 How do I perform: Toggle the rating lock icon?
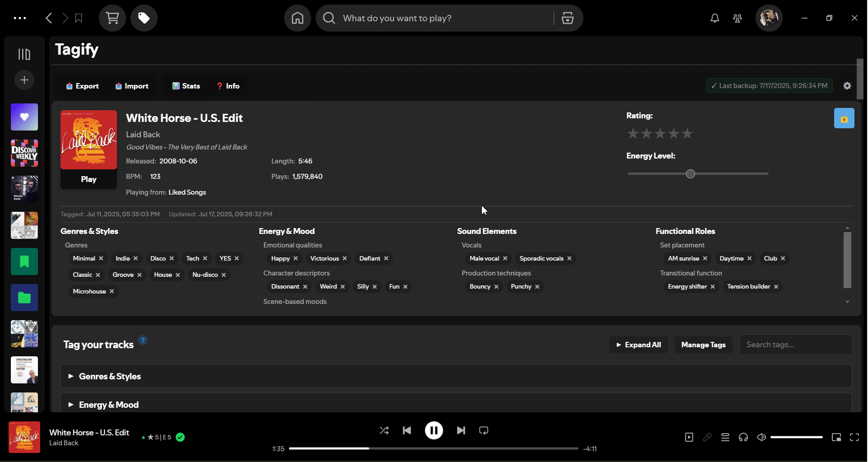844,118
